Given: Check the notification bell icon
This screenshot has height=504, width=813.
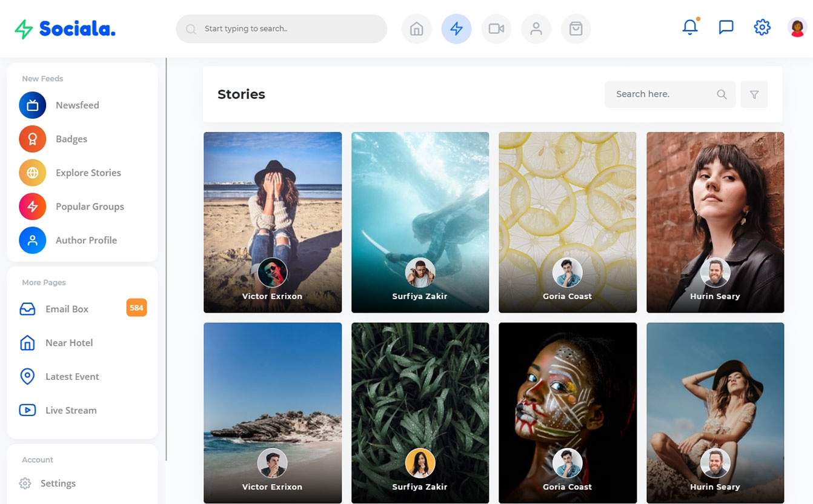Looking at the screenshot, I should (690, 27).
